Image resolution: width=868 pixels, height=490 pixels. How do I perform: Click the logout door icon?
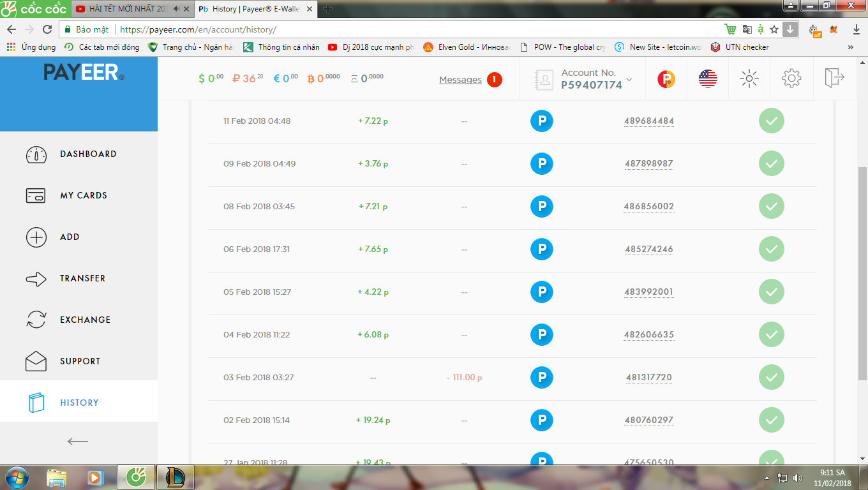point(834,78)
